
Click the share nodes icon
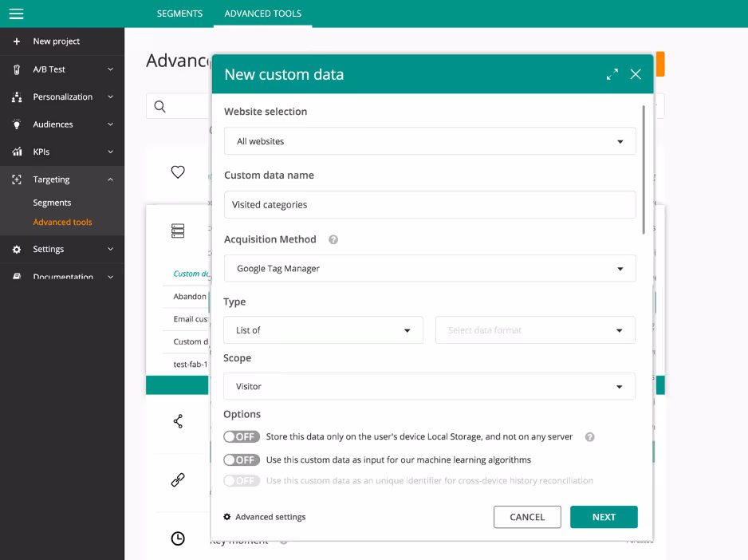[x=178, y=421]
